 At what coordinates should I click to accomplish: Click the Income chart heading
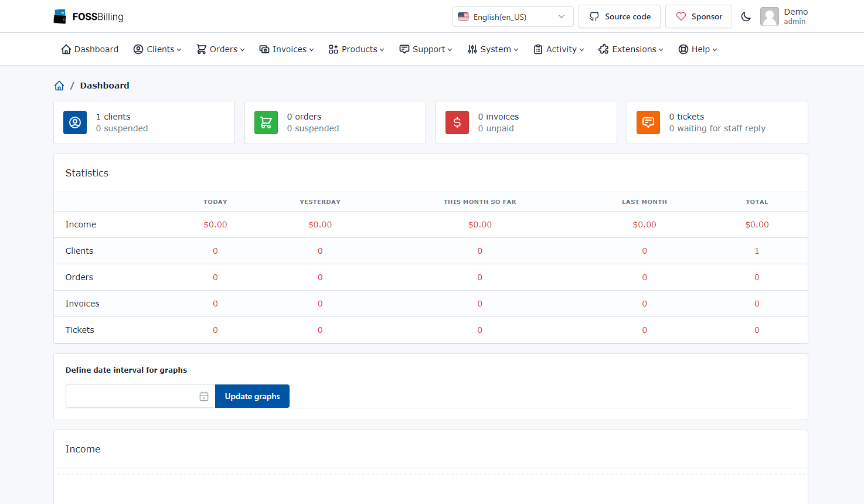tap(83, 449)
